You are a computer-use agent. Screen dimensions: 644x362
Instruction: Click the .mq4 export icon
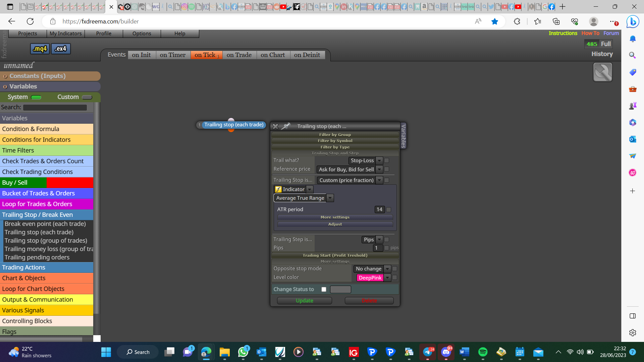coord(40,49)
